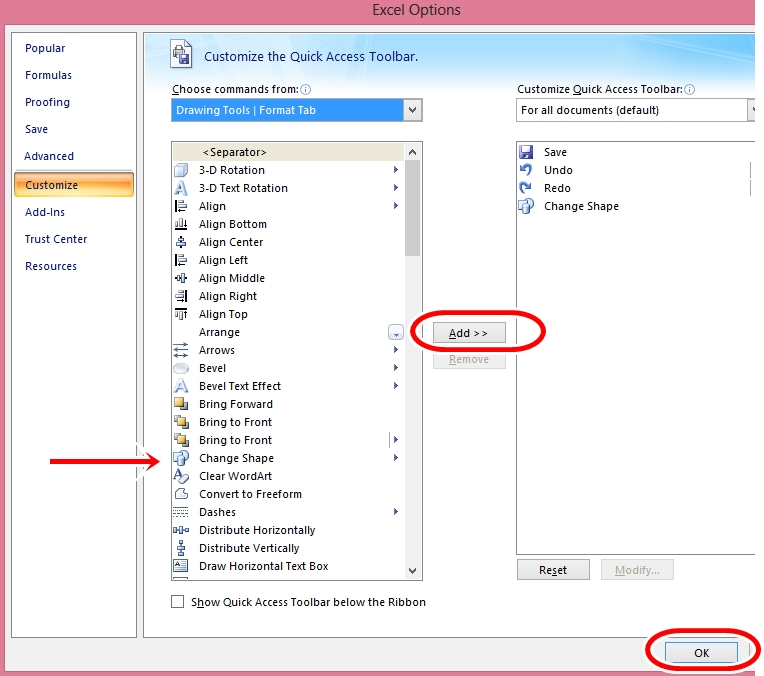Open the Resources options category
Viewport: 764px width, 676px height.
coord(51,266)
